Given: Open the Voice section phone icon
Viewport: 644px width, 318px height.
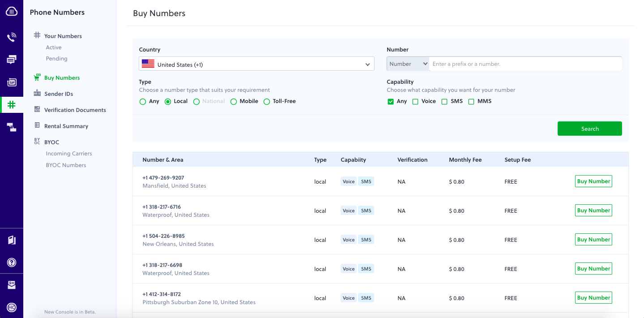Looking at the screenshot, I should (x=12, y=37).
